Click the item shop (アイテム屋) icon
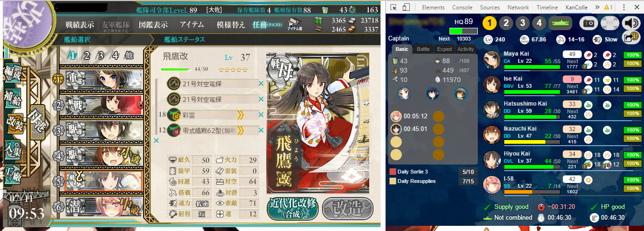 295,25
